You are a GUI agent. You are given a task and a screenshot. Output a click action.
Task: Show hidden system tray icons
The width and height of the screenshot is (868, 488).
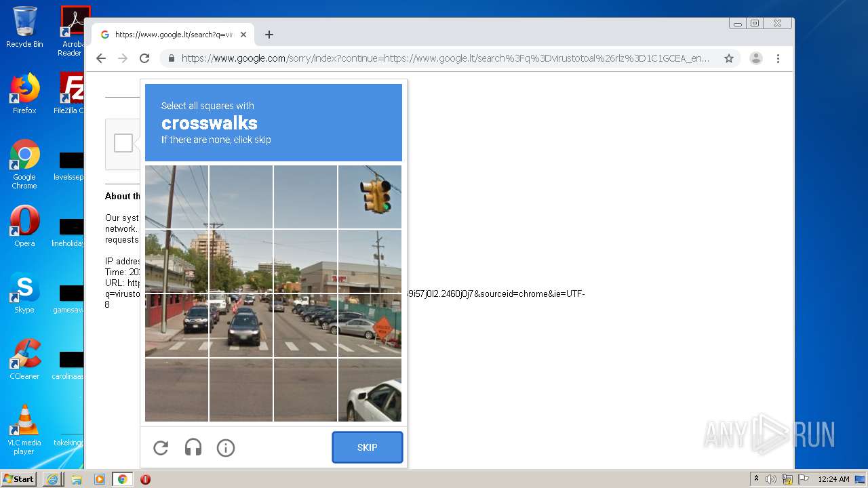pyautogui.click(x=756, y=479)
